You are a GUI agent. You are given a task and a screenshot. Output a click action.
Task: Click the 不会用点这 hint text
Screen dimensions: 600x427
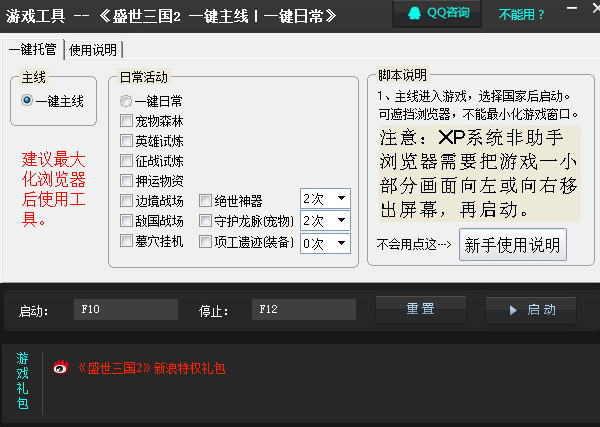click(414, 244)
